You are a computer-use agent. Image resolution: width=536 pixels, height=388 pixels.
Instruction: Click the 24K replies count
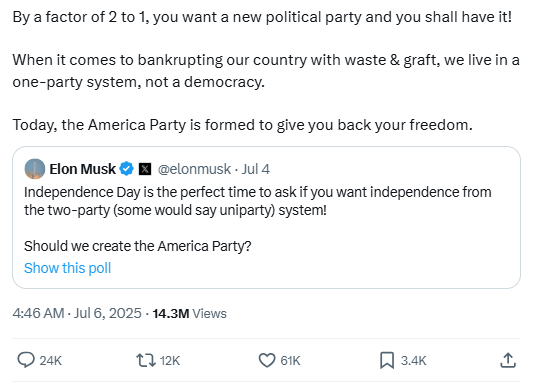pyautogui.click(x=51, y=361)
